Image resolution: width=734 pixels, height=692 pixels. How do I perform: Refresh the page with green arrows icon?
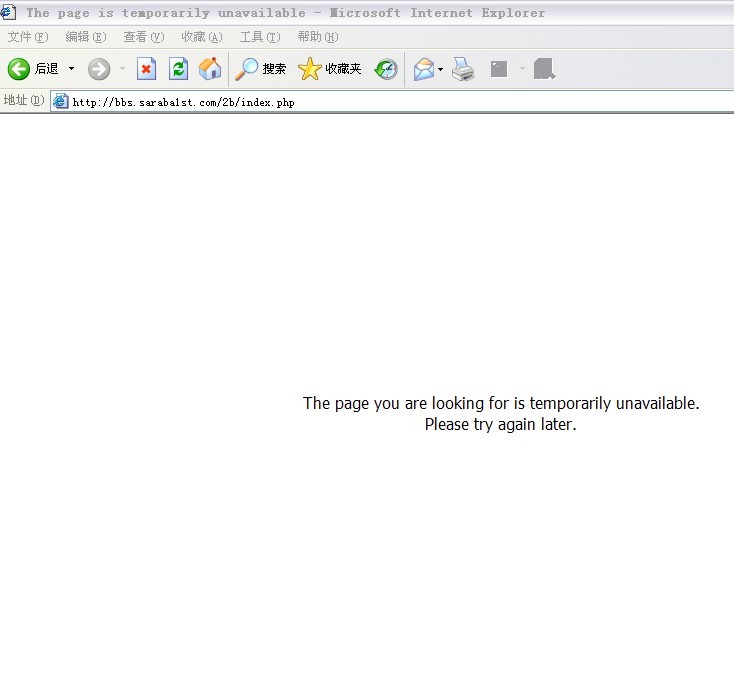click(178, 69)
